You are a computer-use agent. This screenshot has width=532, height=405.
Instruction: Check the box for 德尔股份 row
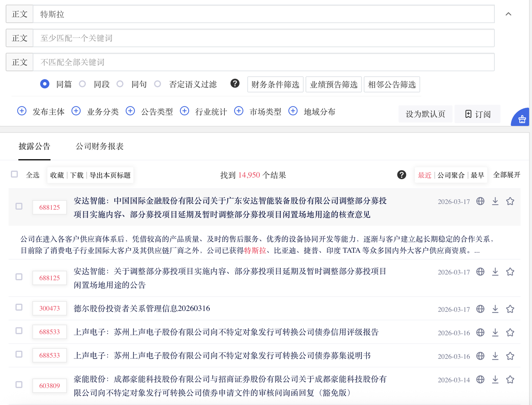pos(19,307)
